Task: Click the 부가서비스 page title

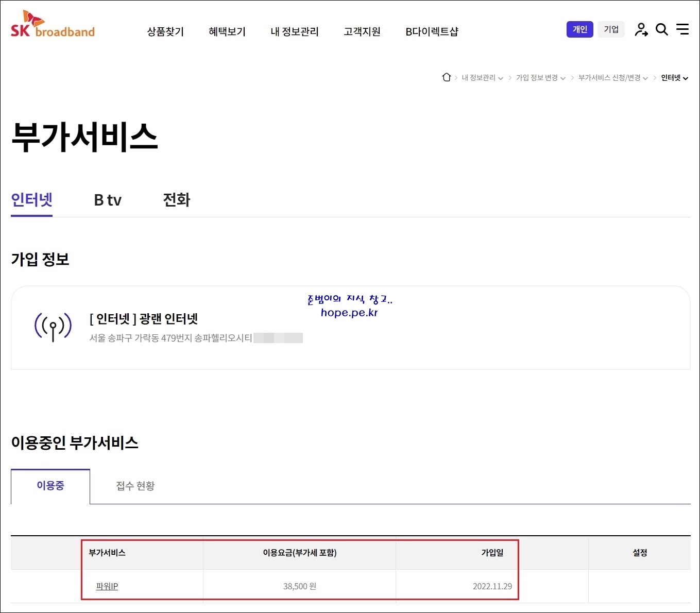Action: (x=84, y=137)
